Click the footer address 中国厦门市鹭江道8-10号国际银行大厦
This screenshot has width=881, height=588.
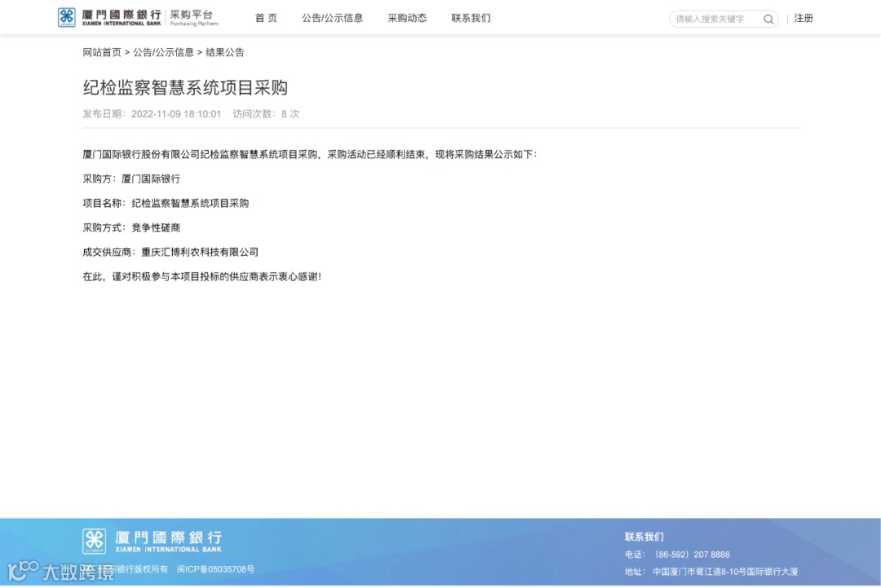coord(725,572)
